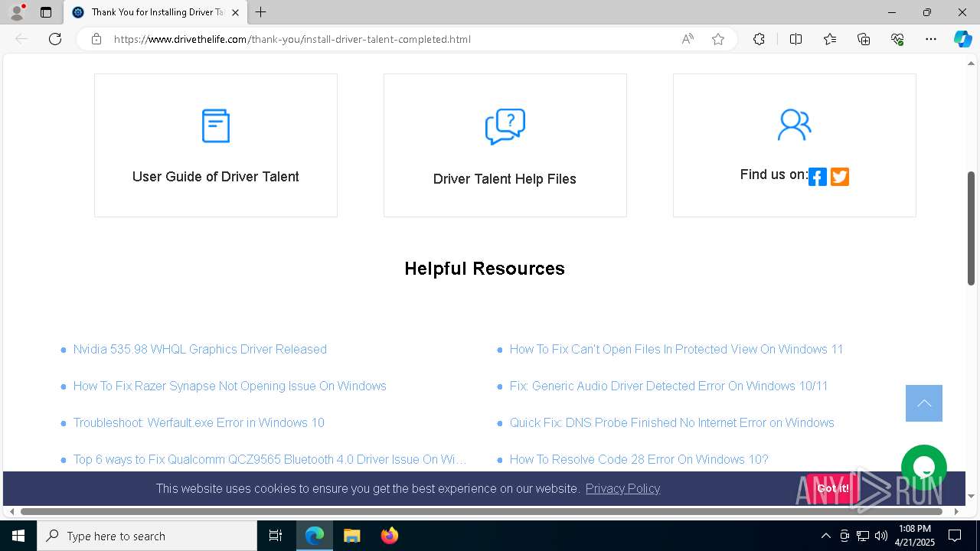The image size is (980, 551).
Task: Open the Favorites list icon
Action: point(830,39)
